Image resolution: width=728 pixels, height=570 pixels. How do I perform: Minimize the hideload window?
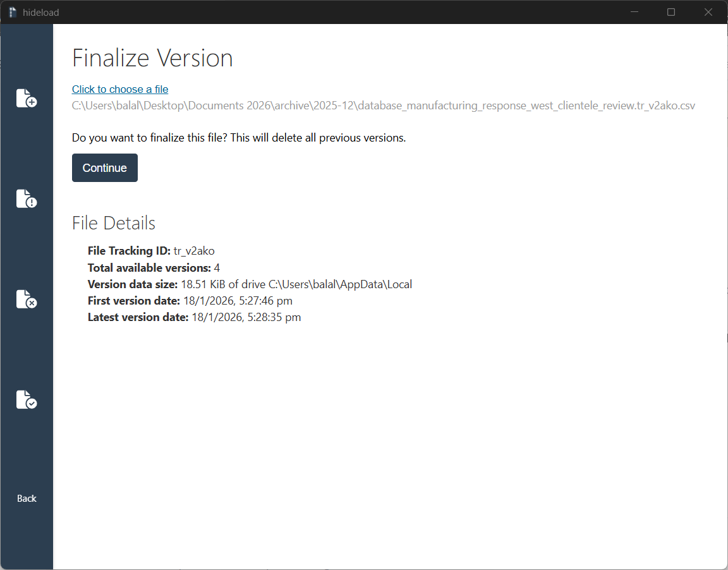click(x=635, y=12)
